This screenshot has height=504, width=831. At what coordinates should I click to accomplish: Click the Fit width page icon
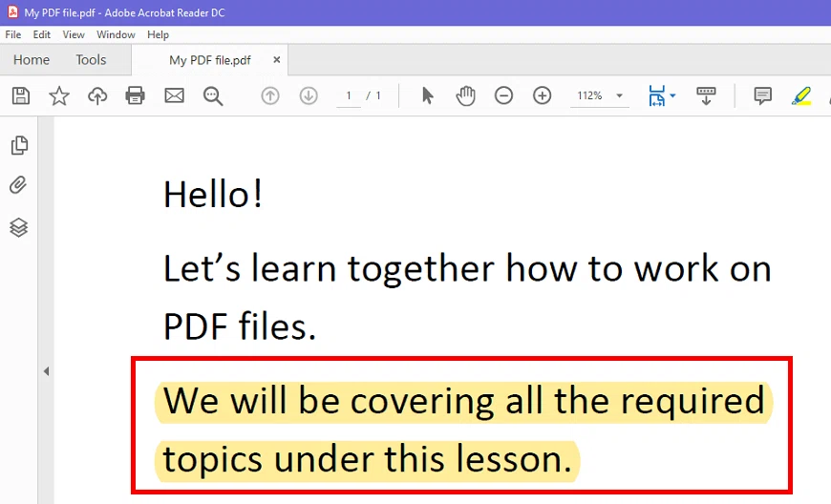[656, 95]
